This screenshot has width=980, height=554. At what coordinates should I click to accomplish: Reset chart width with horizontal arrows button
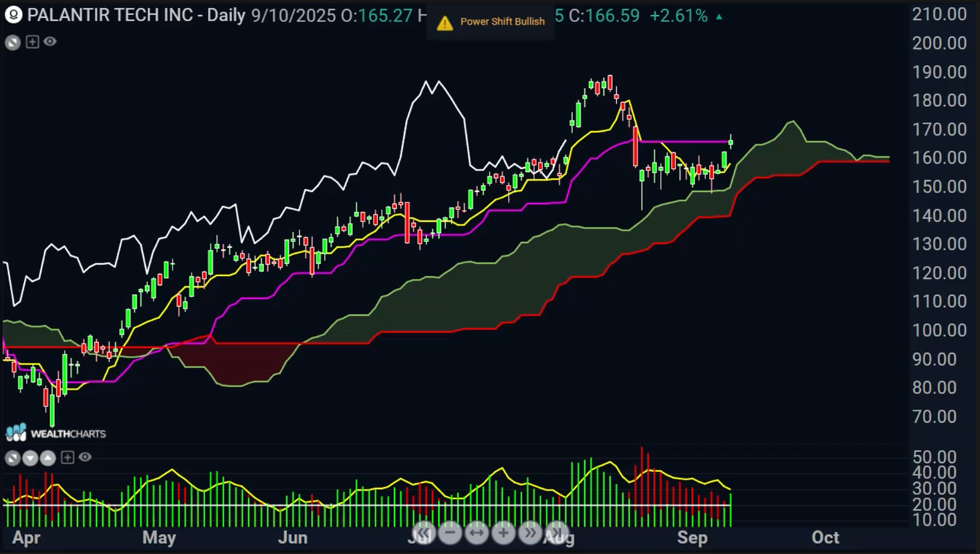click(477, 533)
